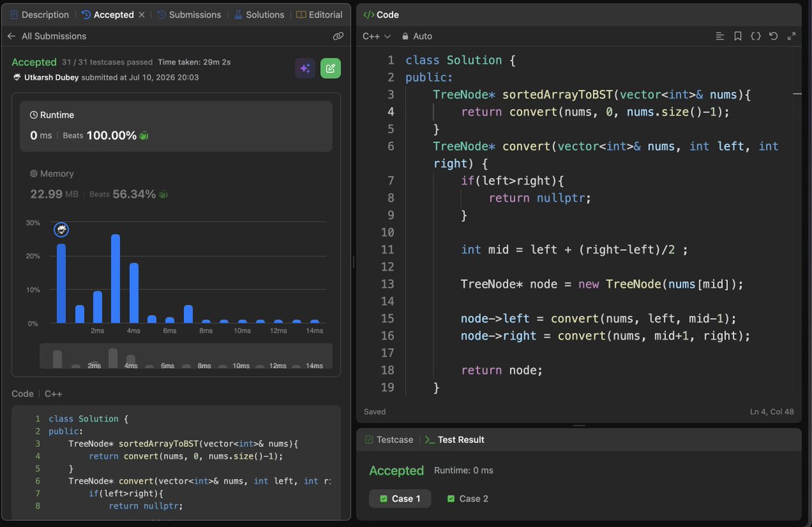Click the return nullptr; line in the editor
This screenshot has height=527, width=812.
[540, 198]
